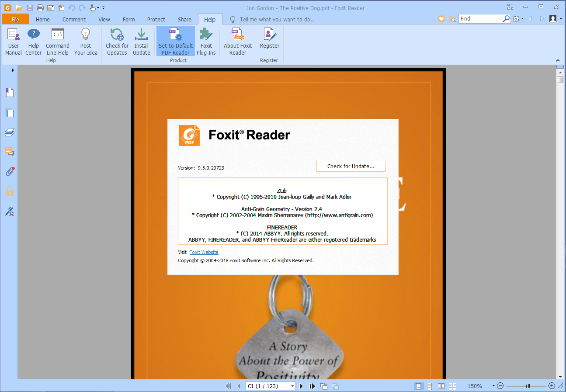Switch to the Comment tab

click(x=74, y=19)
